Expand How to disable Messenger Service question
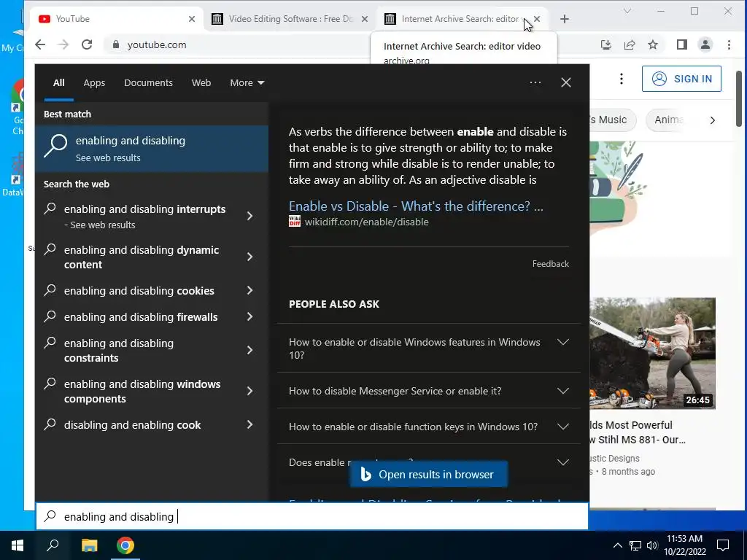 (429, 391)
